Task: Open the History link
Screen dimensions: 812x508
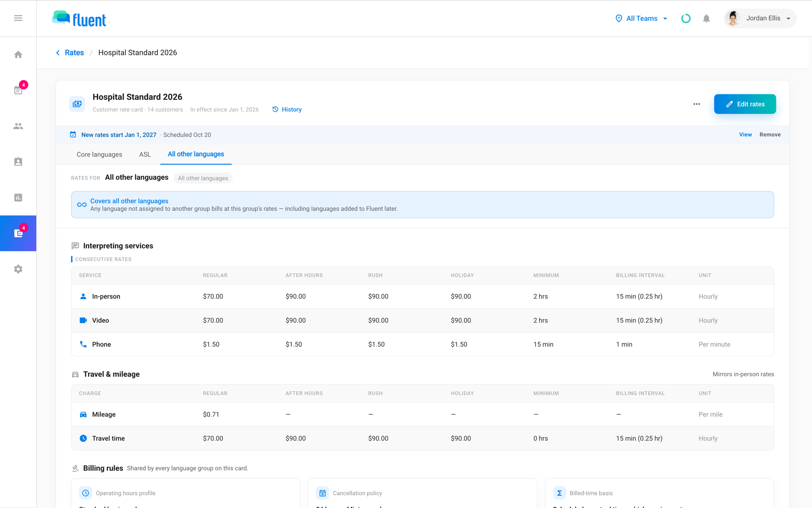Action: 287,110
